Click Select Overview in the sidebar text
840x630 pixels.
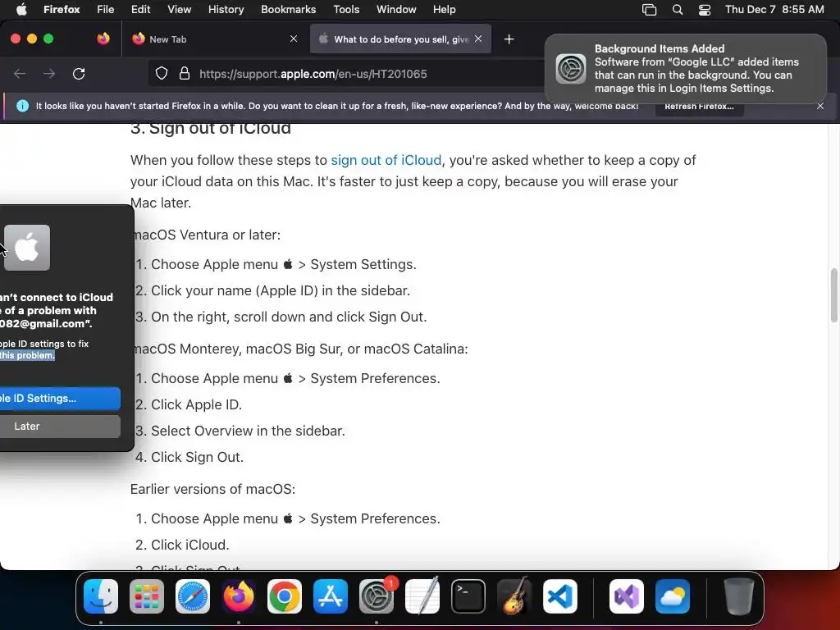(x=248, y=431)
